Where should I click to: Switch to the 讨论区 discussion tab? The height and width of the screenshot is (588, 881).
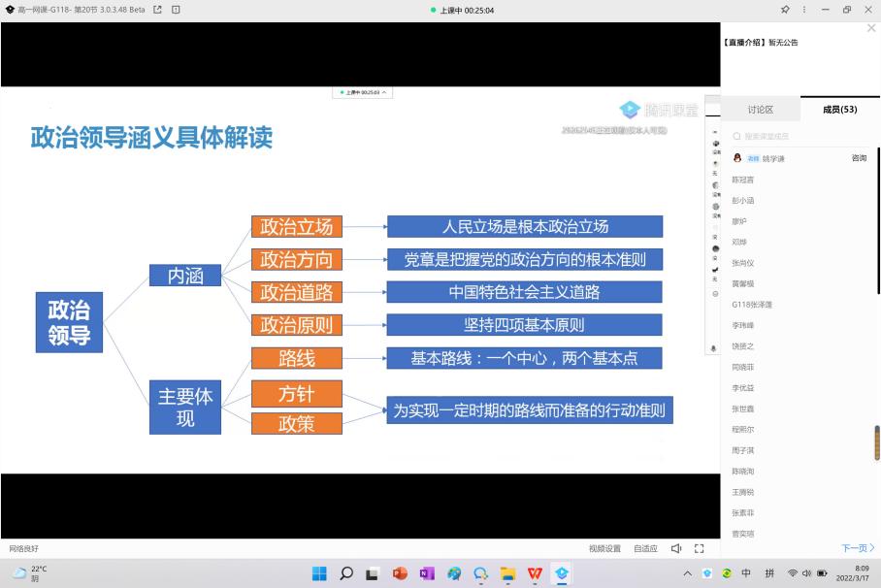pos(761,110)
